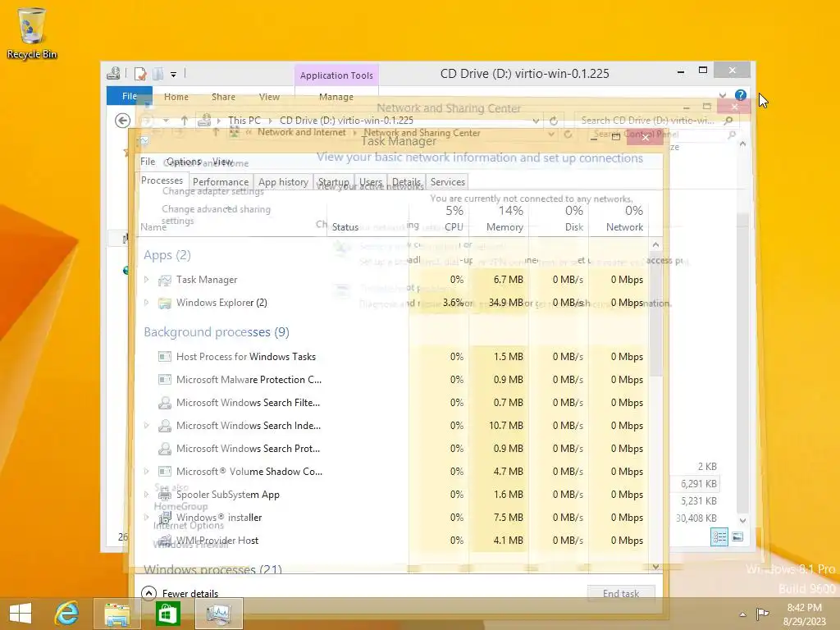
Task: Click the Up arrow in Explorer address bar
Action: [x=185, y=121]
